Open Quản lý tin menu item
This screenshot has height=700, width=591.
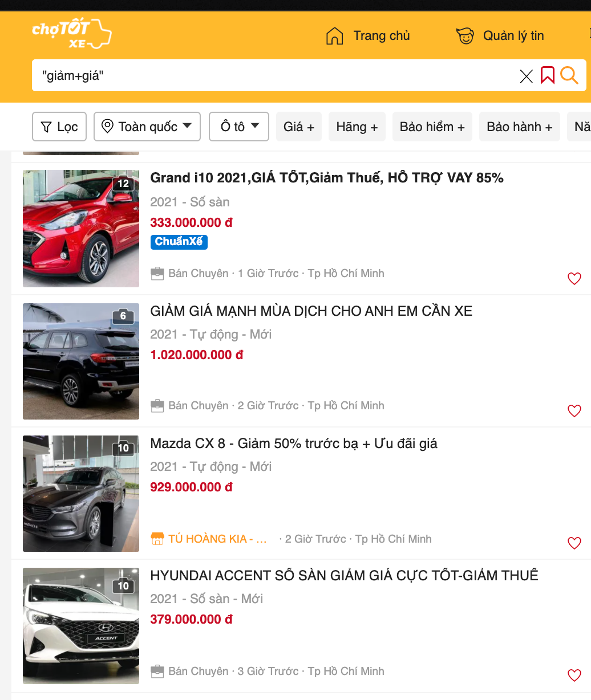click(500, 36)
